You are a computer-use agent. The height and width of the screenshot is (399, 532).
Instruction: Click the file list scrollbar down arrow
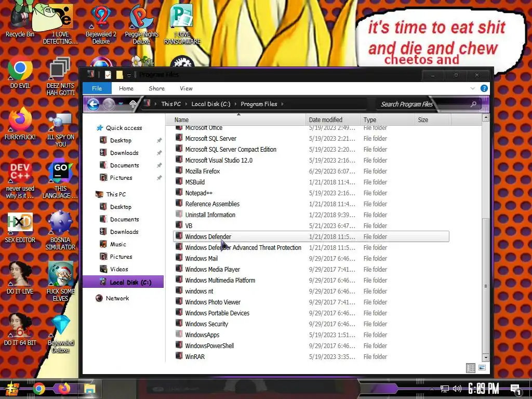pos(486,357)
